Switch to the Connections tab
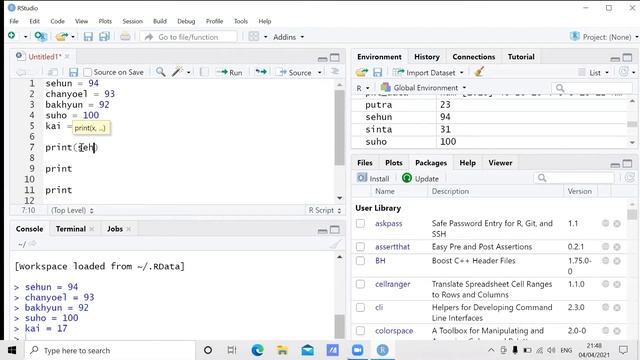This screenshot has height=360, width=640. coord(473,57)
